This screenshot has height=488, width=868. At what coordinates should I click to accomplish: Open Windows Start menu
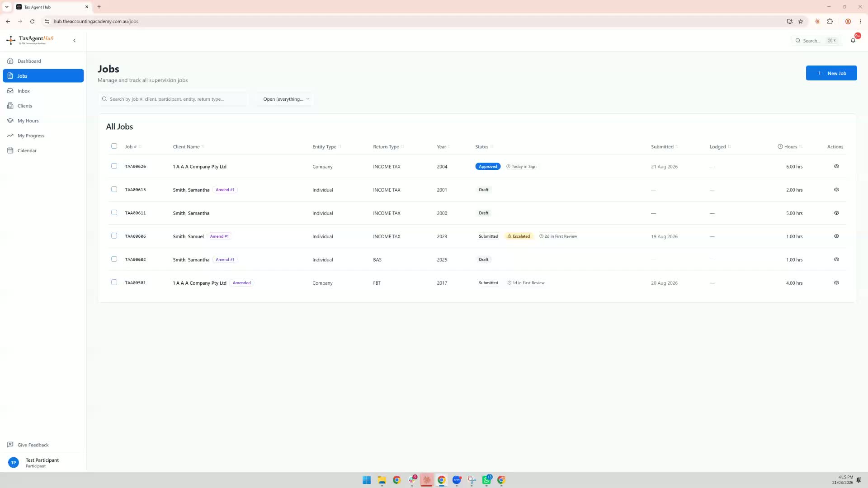pyautogui.click(x=367, y=480)
